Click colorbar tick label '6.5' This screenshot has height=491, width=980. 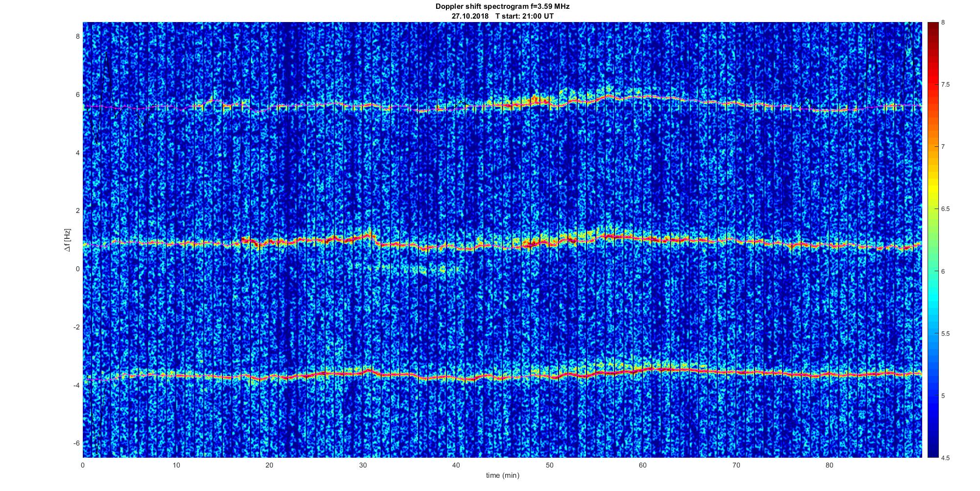945,209
